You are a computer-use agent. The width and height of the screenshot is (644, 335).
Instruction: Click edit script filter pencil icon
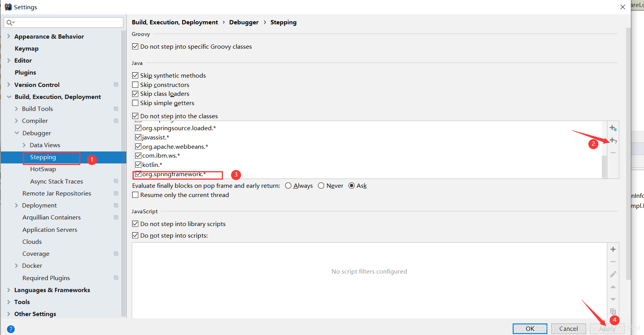click(613, 274)
